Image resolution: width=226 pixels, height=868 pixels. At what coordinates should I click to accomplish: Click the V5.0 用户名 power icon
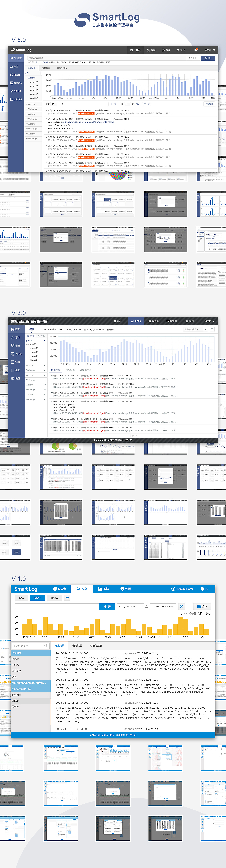214,50
